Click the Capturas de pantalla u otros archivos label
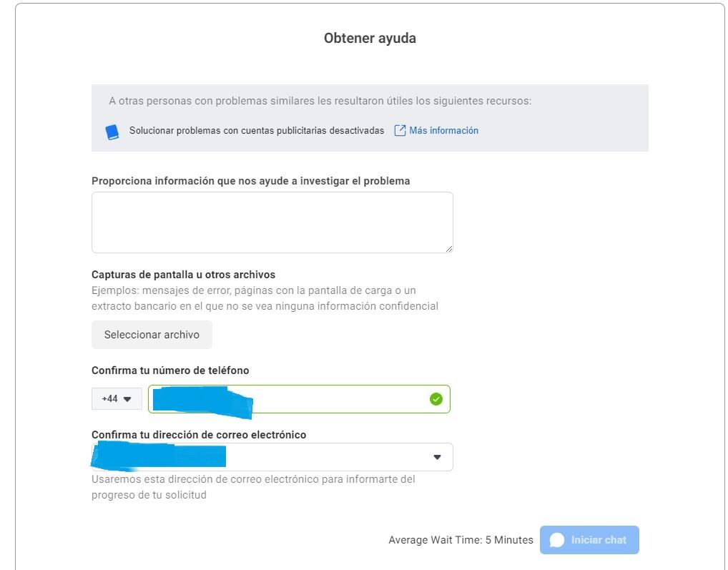728x570 pixels. [183, 275]
